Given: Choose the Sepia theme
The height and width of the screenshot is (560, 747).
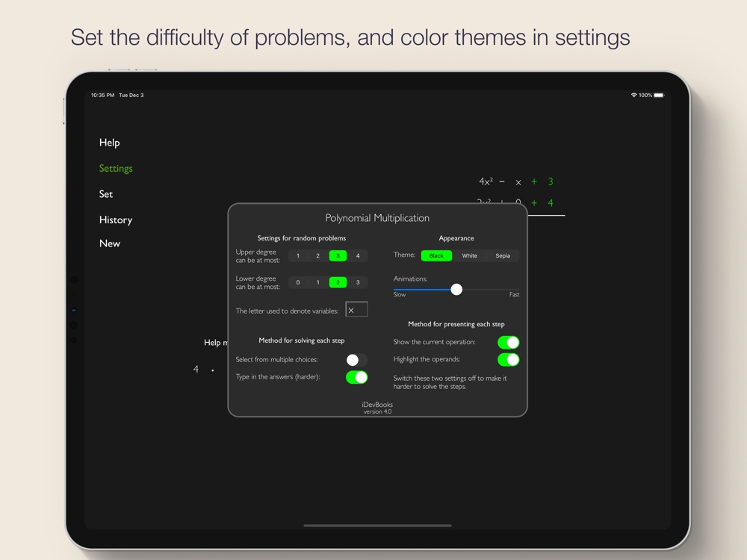Looking at the screenshot, I should [x=503, y=255].
